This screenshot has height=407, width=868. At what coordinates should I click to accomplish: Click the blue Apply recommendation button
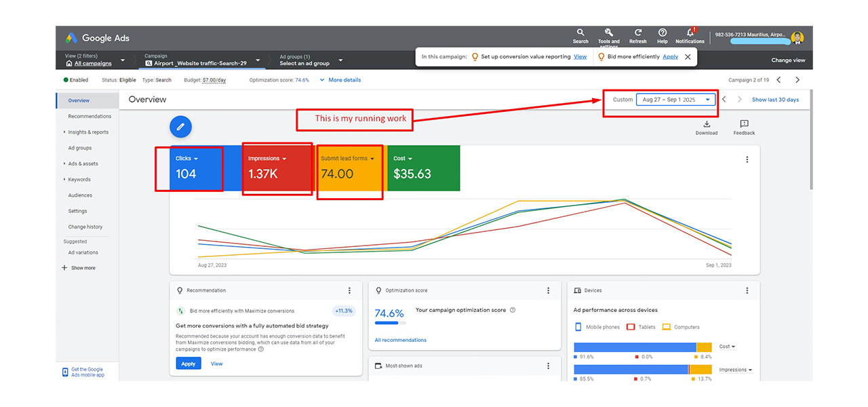click(x=189, y=364)
